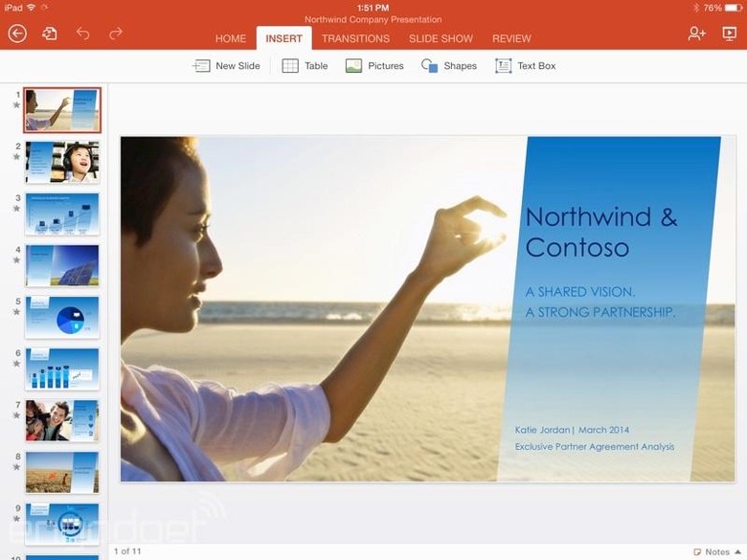The height and width of the screenshot is (560, 747).
Task: Switch to the TRANSITIONS tab
Action: pos(355,39)
